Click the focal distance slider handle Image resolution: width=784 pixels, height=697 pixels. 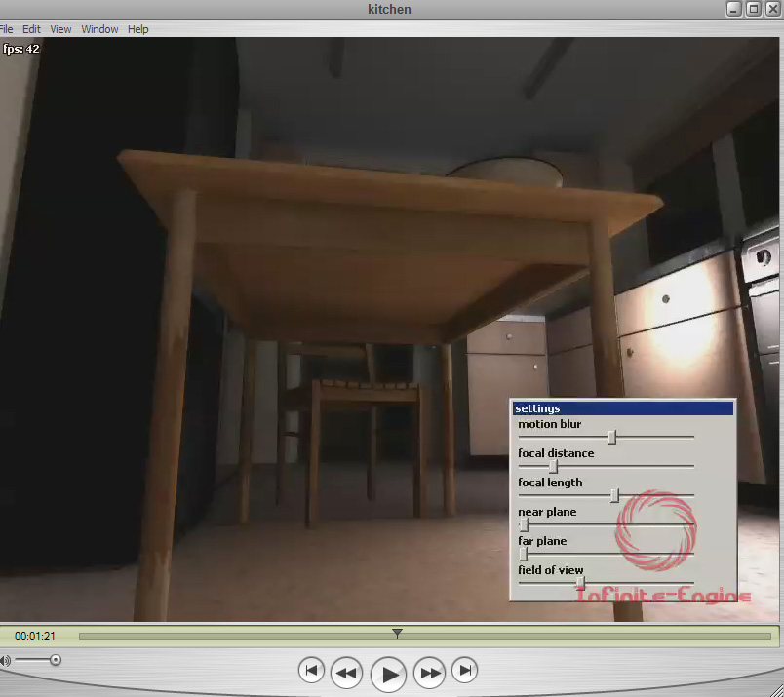click(x=553, y=467)
